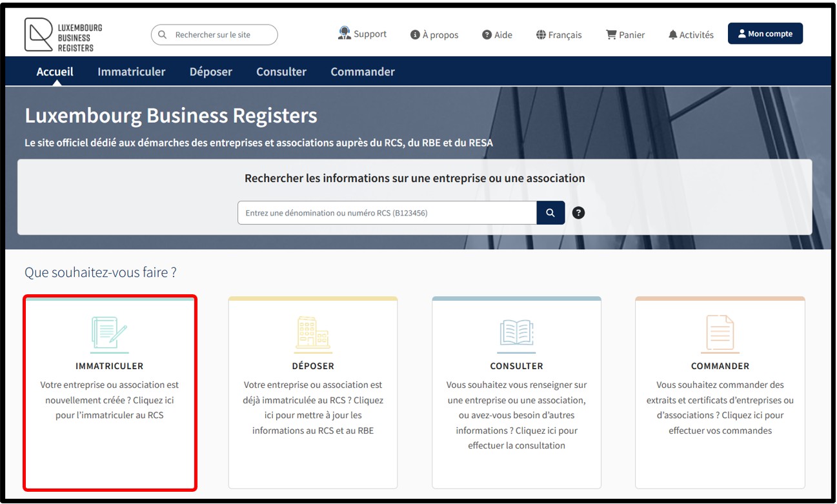This screenshot has width=837, height=504.
Task: Open Activités notifications bell
Action: (691, 35)
